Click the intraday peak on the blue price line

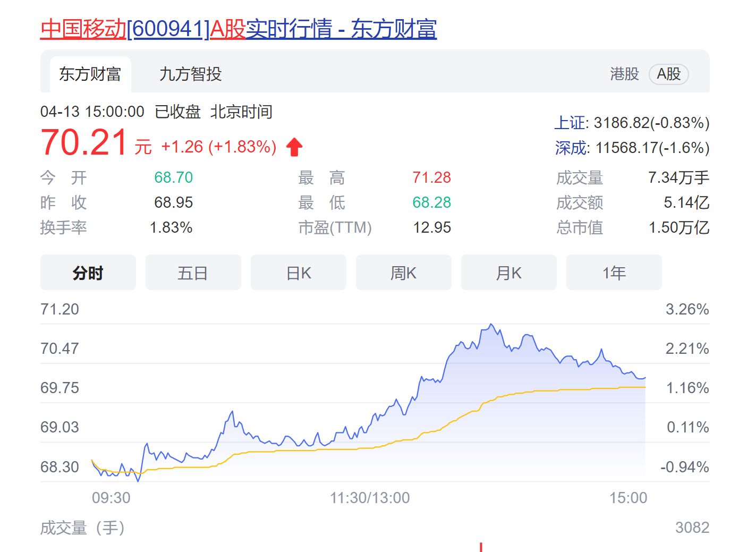pos(491,324)
